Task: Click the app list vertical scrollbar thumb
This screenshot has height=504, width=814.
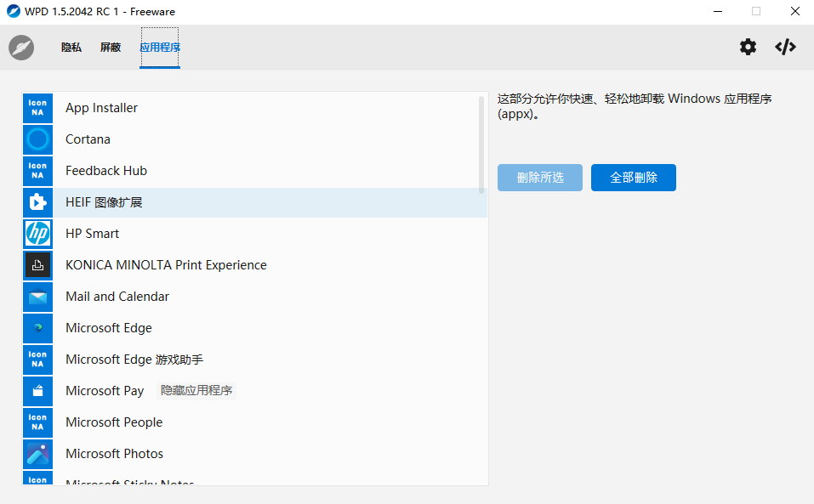Action: tap(481, 144)
